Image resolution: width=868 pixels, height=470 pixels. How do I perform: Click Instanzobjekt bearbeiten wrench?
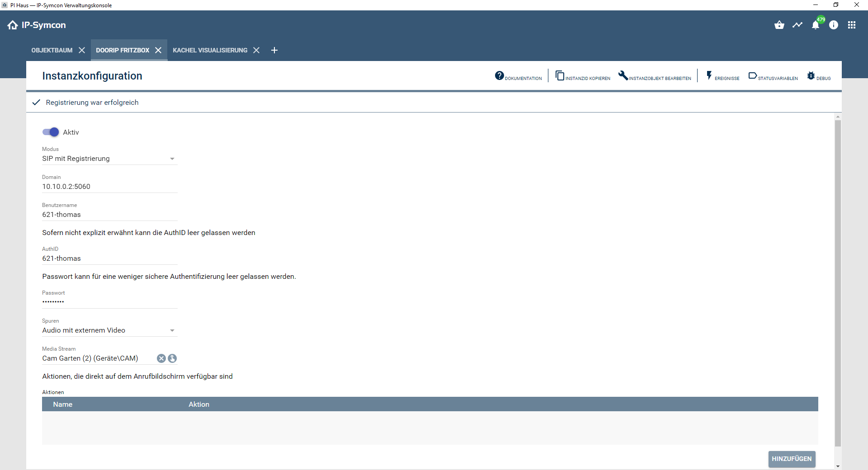pos(655,76)
